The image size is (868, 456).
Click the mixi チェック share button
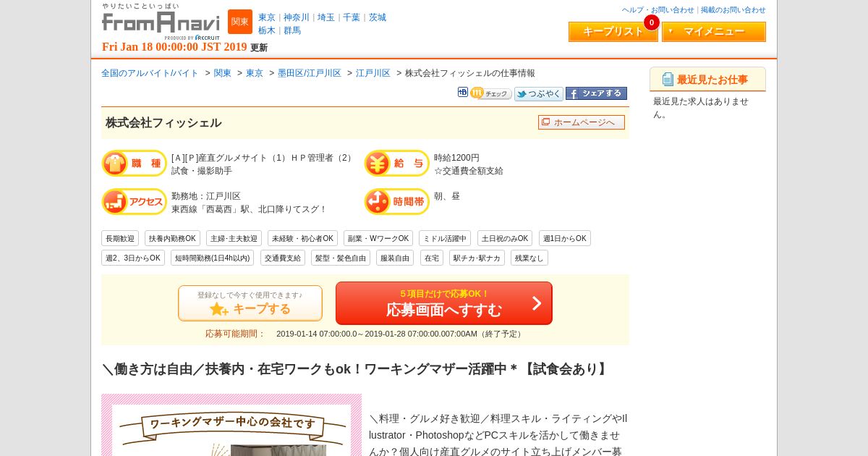point(491,93)
